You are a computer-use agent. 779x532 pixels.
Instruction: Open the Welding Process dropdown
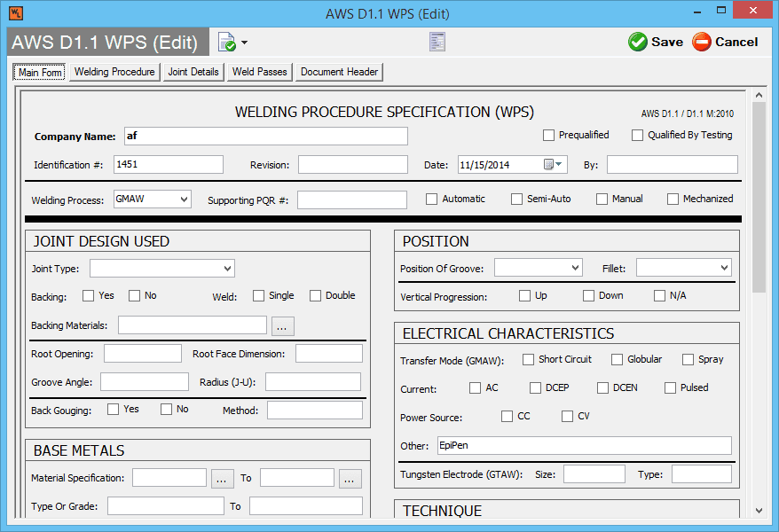pos(153,199)
